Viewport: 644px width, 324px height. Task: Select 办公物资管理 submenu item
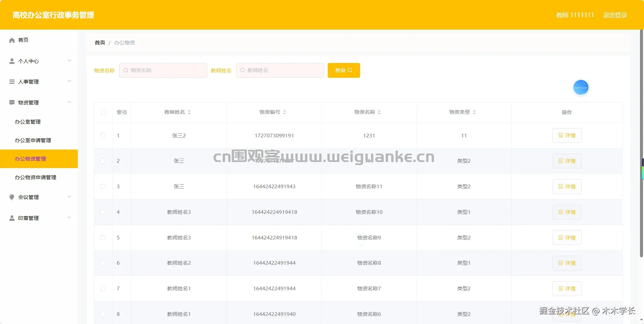click(39, 159)
